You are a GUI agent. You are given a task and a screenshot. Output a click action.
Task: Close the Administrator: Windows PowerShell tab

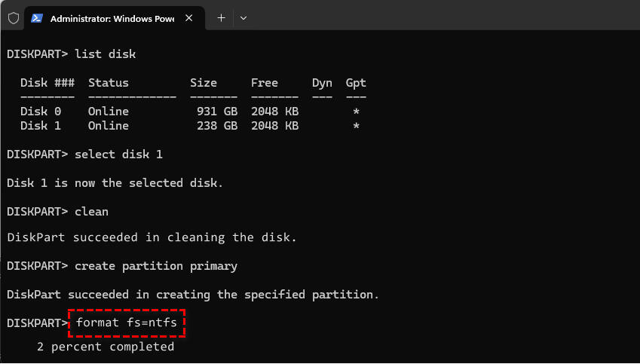click(x=189, y=18)
